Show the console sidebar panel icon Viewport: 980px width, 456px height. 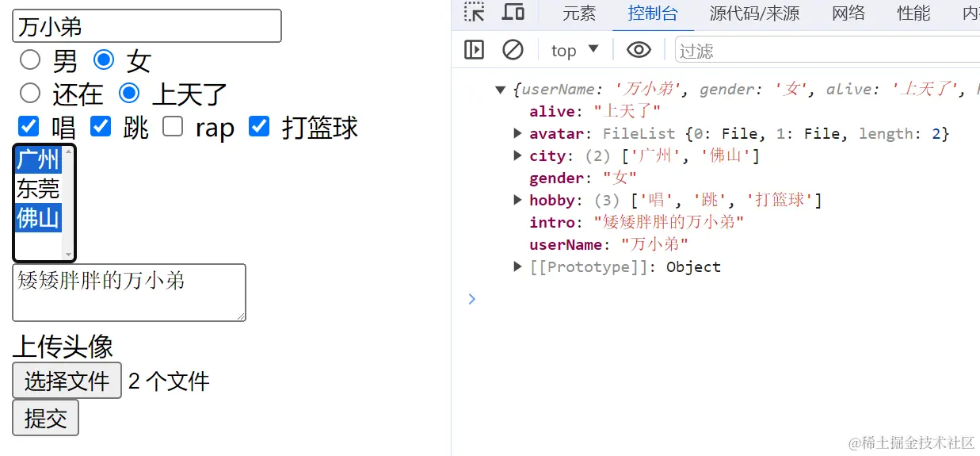474,50
